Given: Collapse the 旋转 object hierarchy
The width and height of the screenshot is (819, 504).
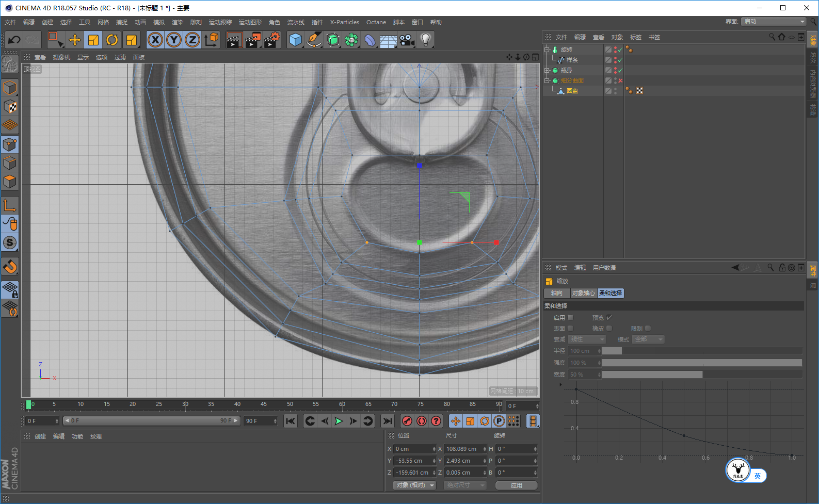Looking at the screenshot, I should 547,50.
